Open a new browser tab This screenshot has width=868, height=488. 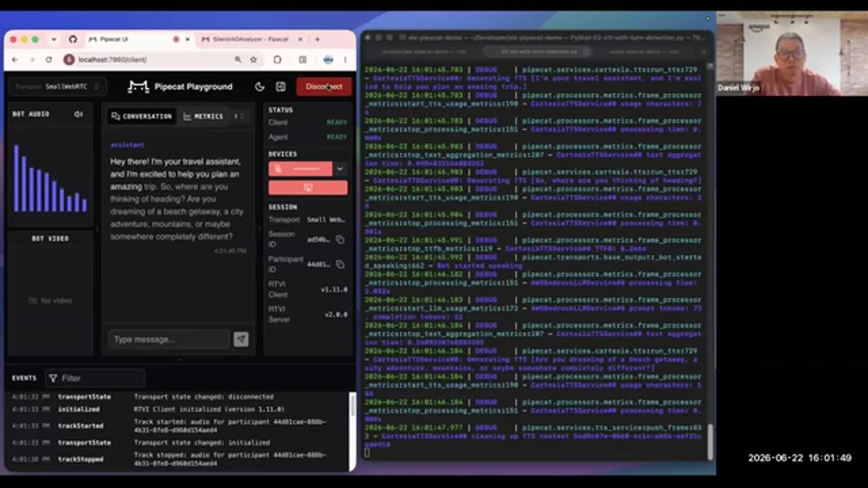317,39
